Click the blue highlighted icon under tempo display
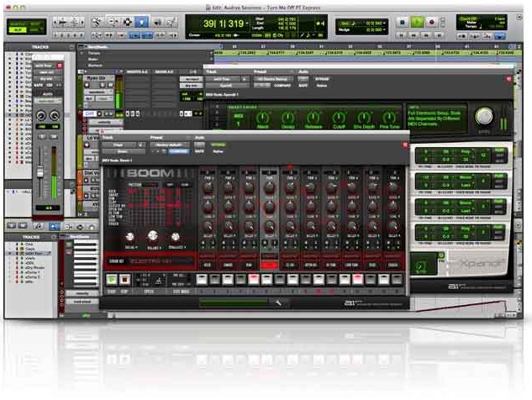 click(499, 35)
